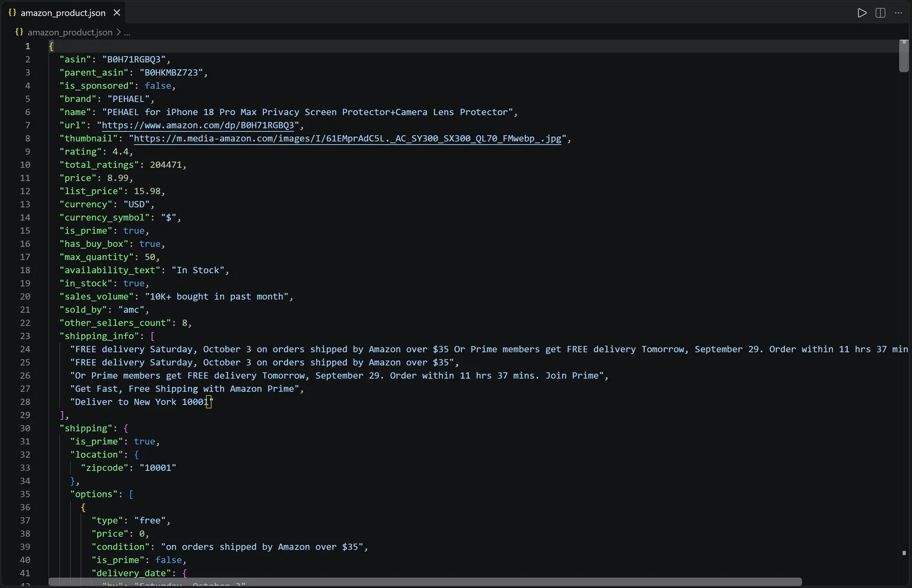Image resolution: width=912 pixels, height=588 pixels.
Task: Click amazon_product.json in the breadcrumb
Action: click(x=70, y=32)
